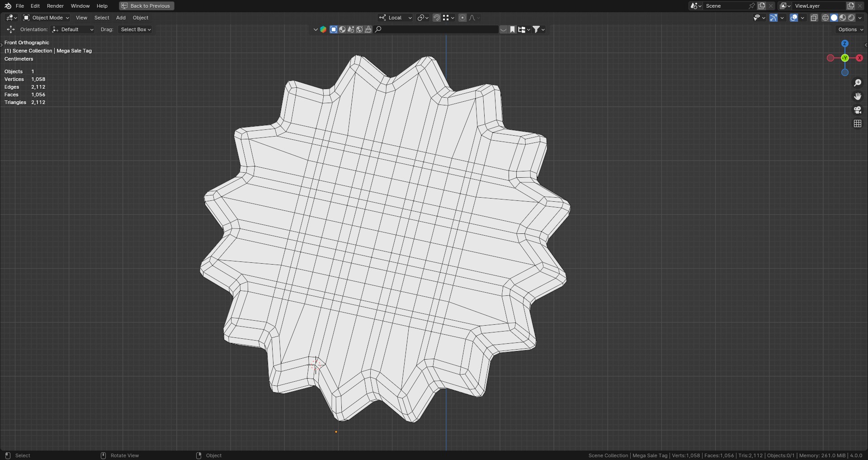Select the white square filter icon in asset bar

(x=334, y=29)
